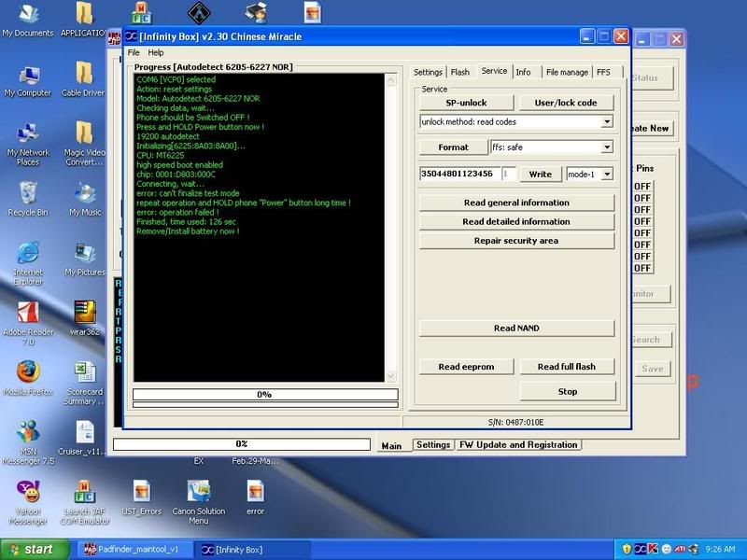Select the Cable Driver folder icon
Viewport: 747px width, 560px height.
click(x=83, y=80)
